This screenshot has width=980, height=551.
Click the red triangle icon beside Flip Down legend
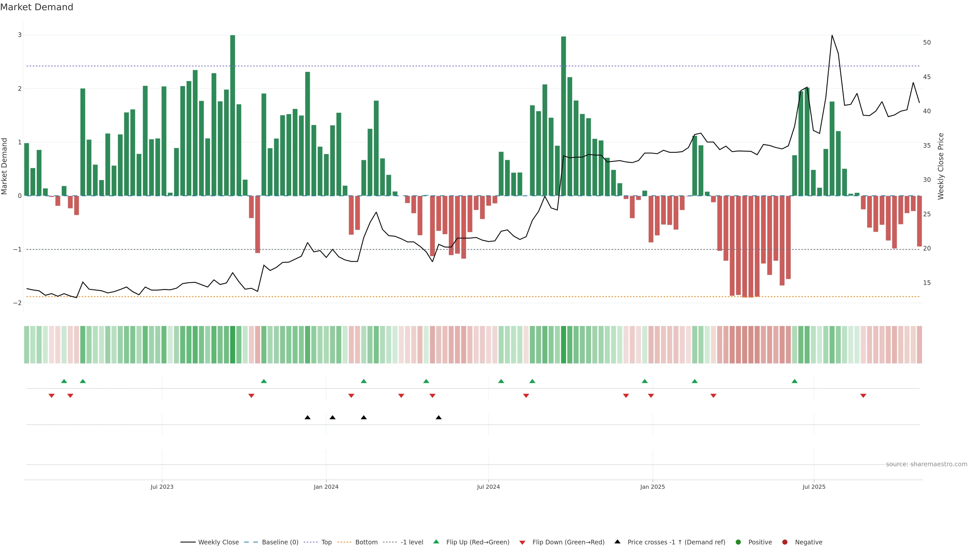(x=522, y=542)
